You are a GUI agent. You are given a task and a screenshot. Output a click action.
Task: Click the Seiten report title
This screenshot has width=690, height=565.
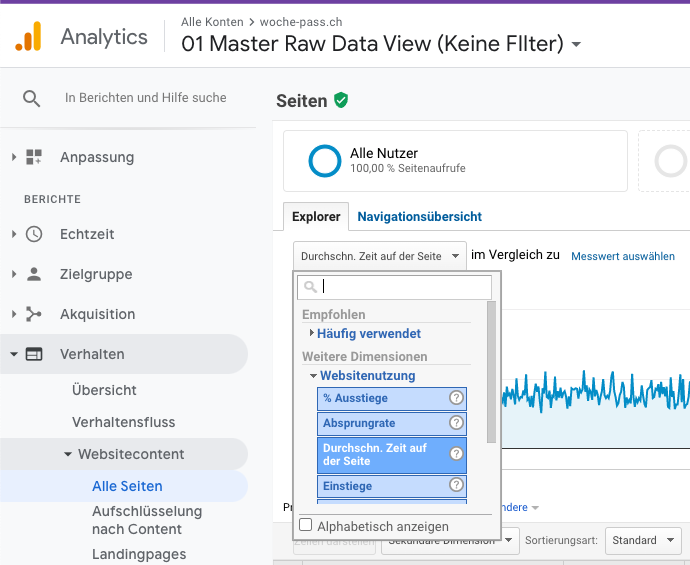pos(301,101)
